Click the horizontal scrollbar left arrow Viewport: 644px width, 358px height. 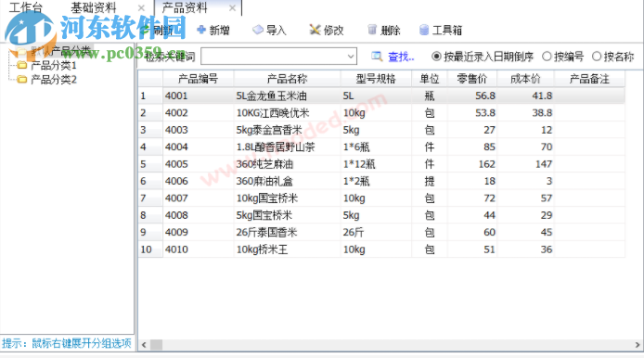144,345
